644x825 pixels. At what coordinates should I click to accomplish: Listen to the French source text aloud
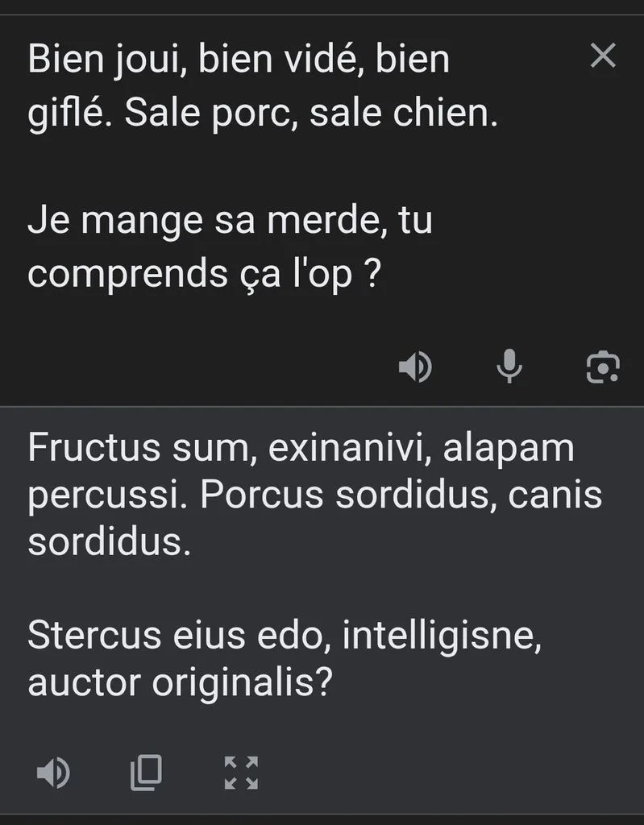(x=415, y=367)
